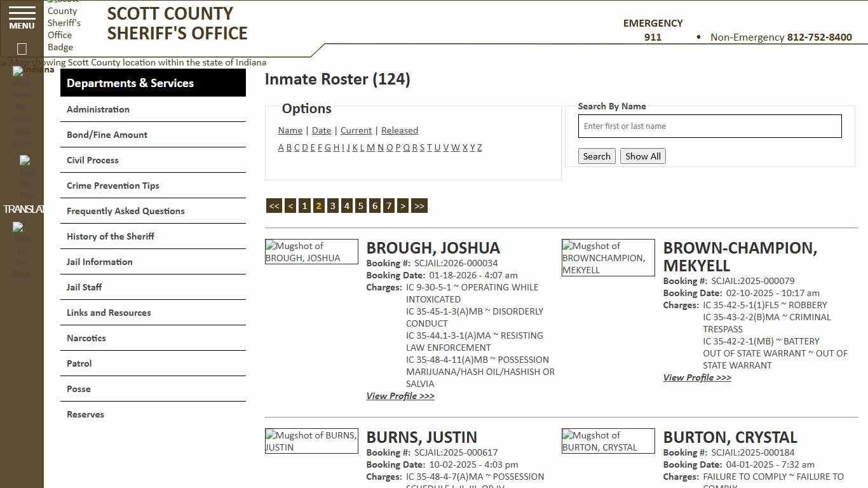The width and height of the screenshot is (868, 488).
Task: Filter roster to show Released inmates
Action: 400,130
